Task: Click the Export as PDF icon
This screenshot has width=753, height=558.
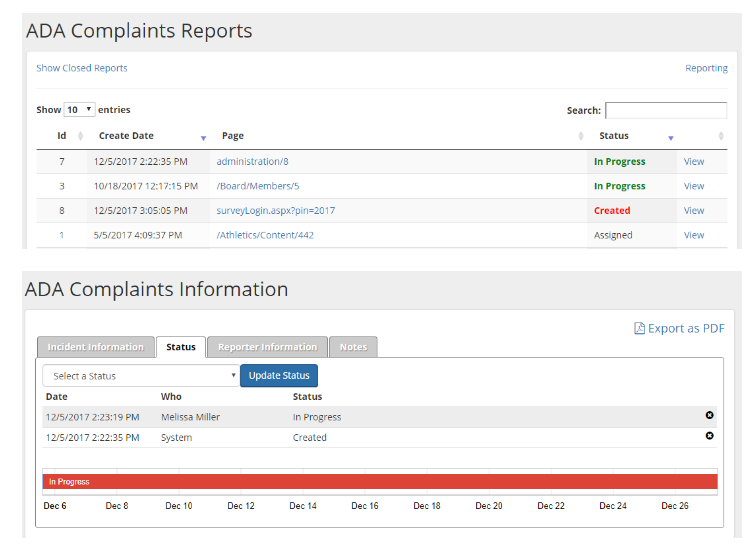Action: [640, 328]
